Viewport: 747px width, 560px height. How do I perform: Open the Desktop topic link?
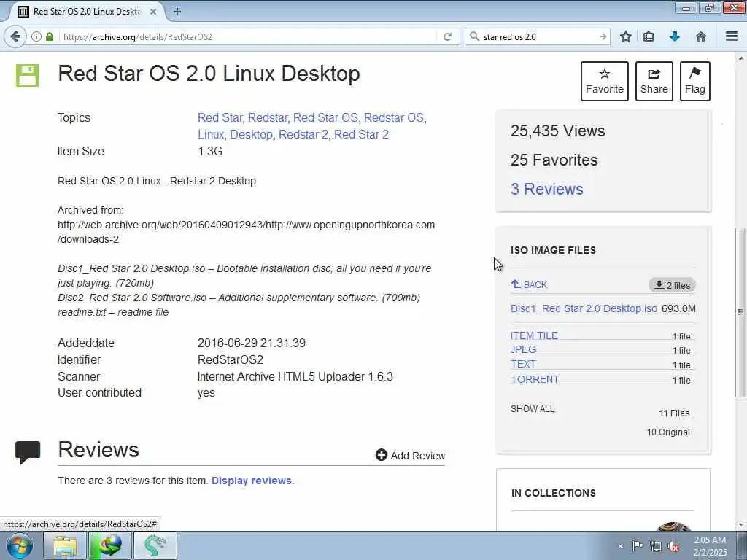251,134
